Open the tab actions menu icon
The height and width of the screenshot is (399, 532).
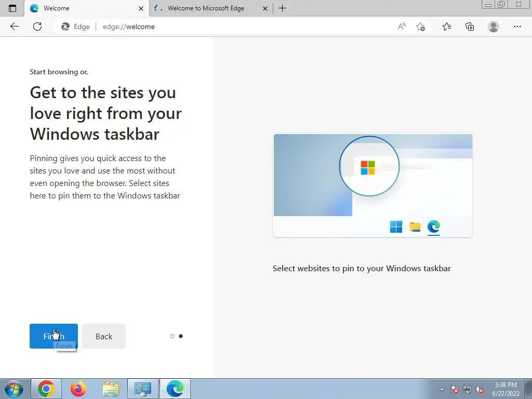[x=12, y=8]
